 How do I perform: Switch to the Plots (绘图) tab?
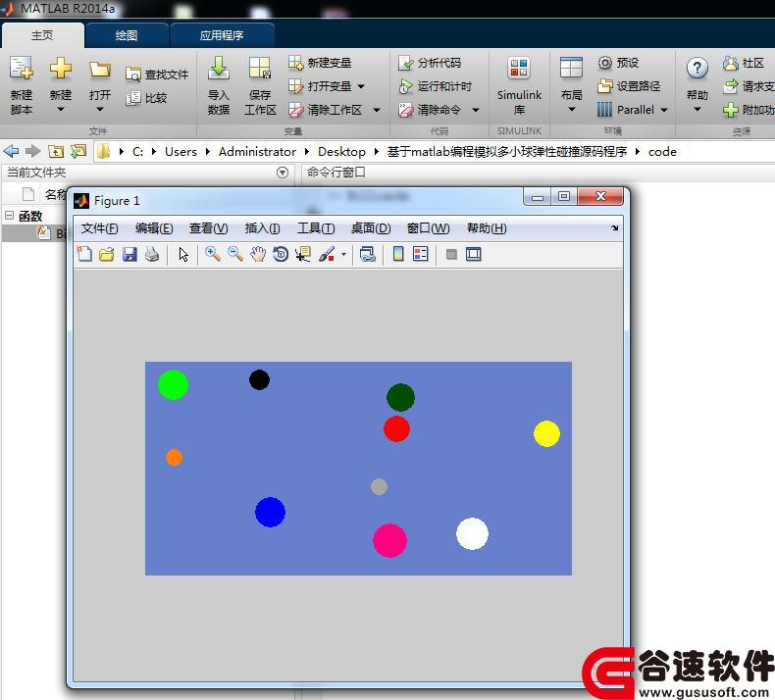(126, 35)
